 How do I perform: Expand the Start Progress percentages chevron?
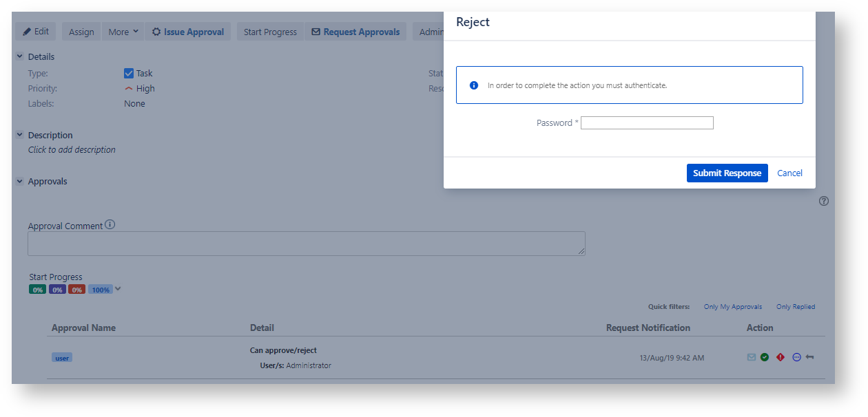point(118,289)
